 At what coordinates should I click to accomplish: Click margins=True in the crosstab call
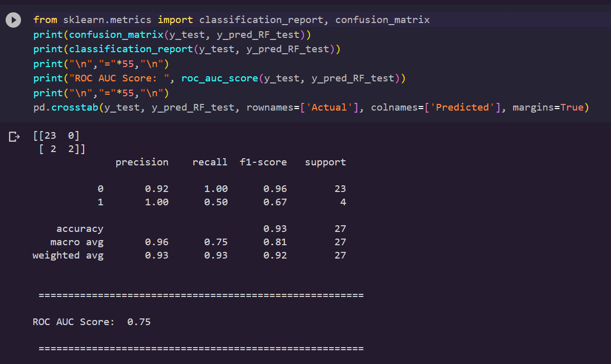(x=548, y=108)
